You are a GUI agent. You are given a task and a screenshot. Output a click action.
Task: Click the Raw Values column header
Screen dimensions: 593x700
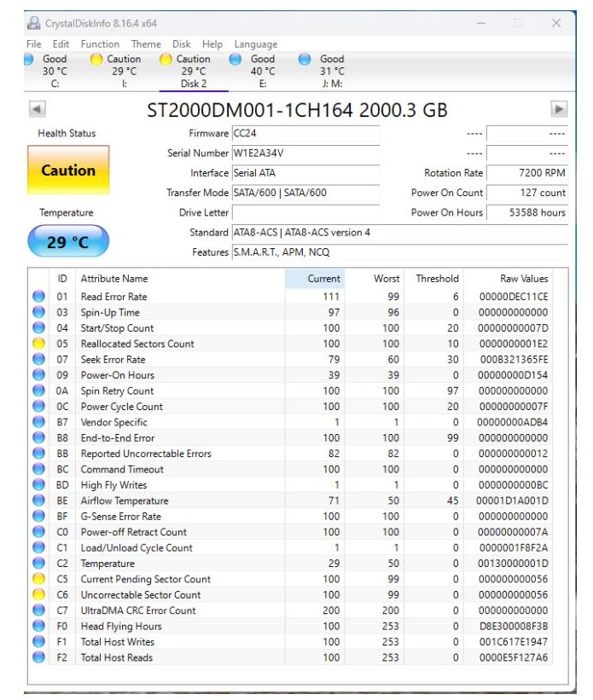pyautogui.click(x=523, y=279)
